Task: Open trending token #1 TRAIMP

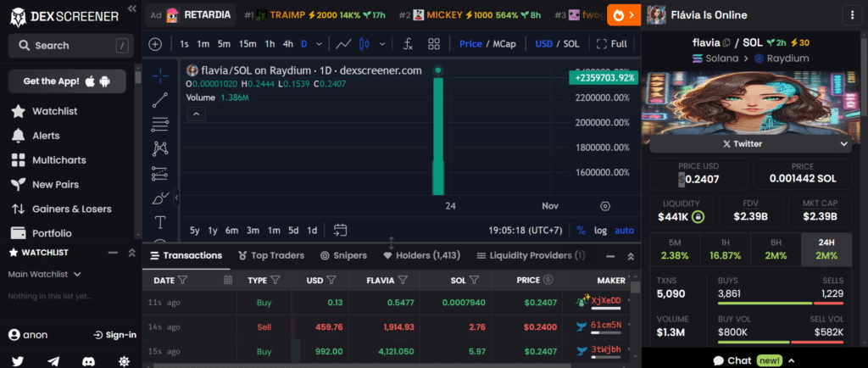Action: (314, 15)
